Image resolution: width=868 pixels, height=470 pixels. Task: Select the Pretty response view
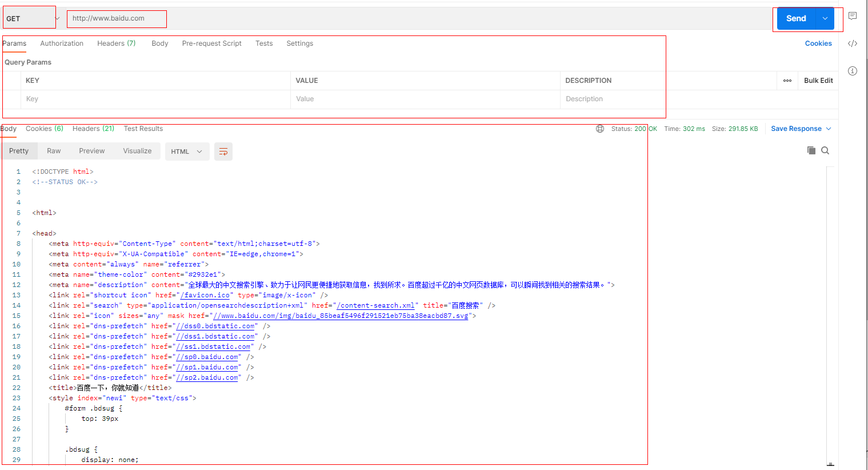pos(19,151)
